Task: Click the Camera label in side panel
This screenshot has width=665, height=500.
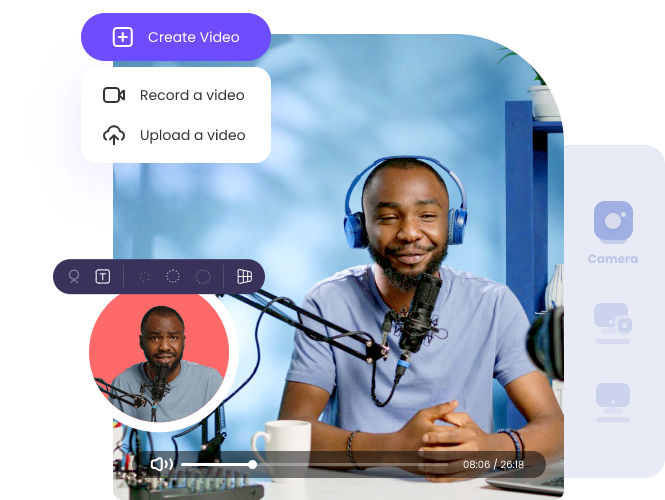Action: click(x=613, y=259)
